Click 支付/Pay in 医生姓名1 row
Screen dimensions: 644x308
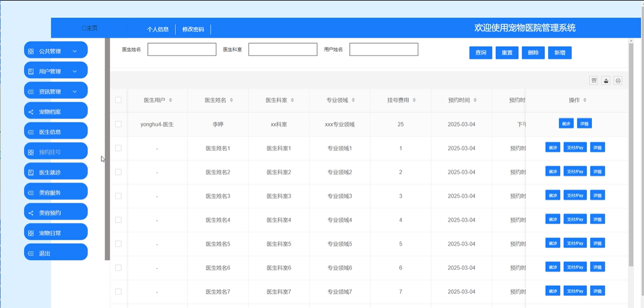(575, 147)
